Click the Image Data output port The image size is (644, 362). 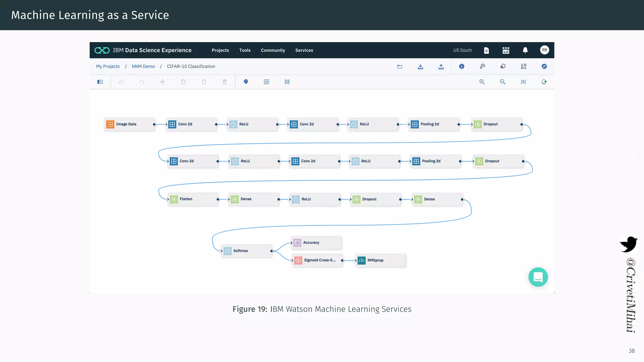point(154,124)
